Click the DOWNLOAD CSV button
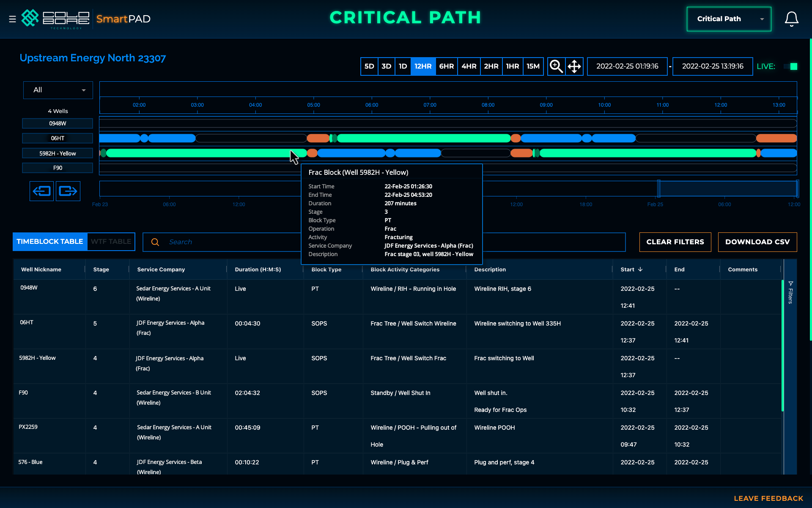812x508 pixels. click(x=757, y=242)
